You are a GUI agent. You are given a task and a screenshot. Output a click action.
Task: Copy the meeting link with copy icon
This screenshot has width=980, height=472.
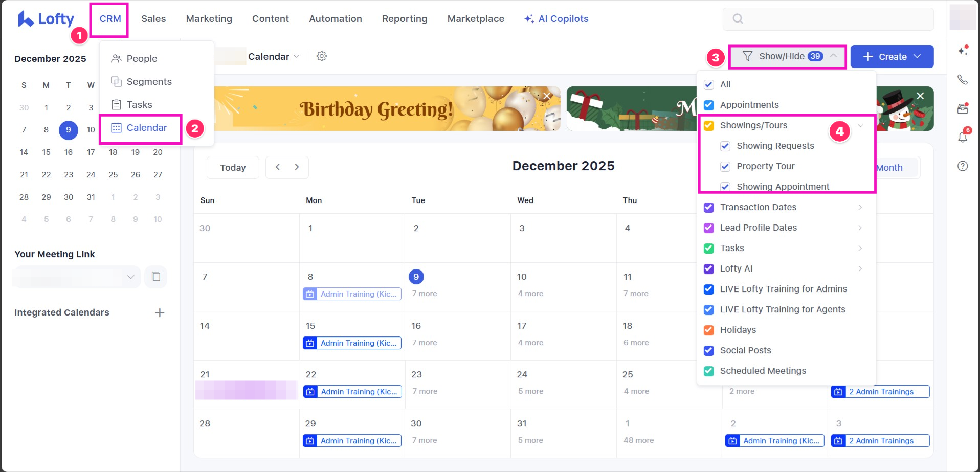click(156, 277)
